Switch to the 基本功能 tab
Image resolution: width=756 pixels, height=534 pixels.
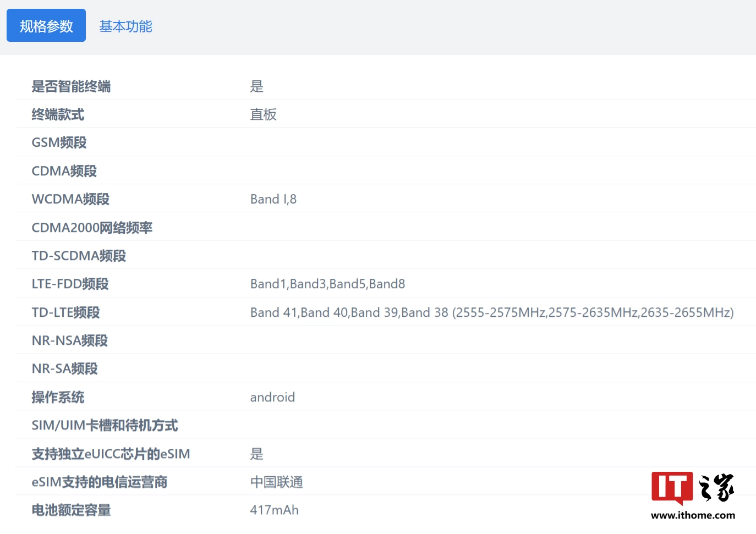click(x=125, y=25)
